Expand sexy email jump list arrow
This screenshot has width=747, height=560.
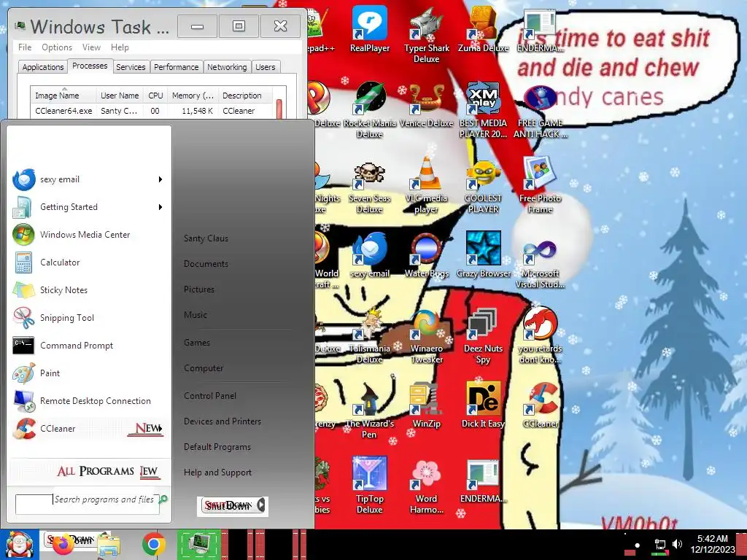(160, 179)
